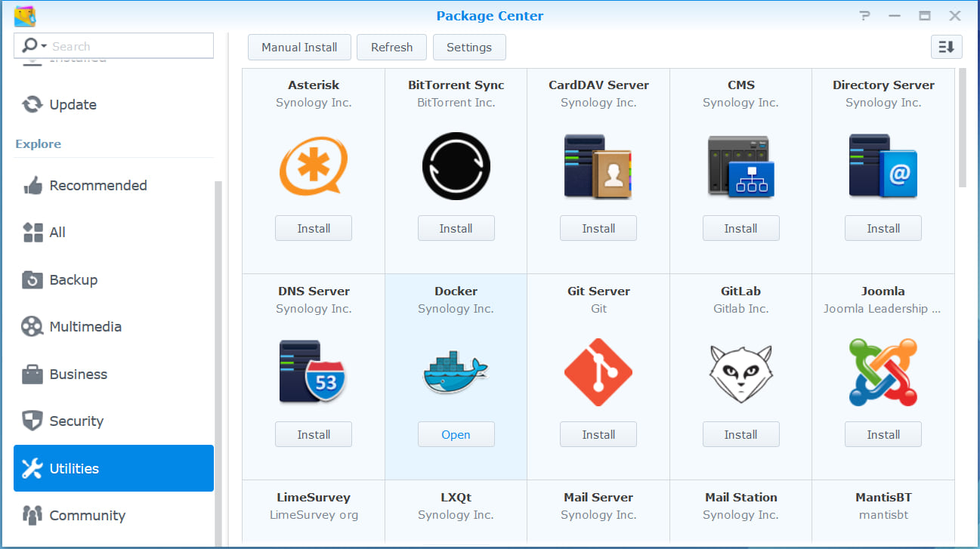Switch to the Recommended category label
Image resolution: width=980 pixels, height=549 pixels.
tap(98, 185)
